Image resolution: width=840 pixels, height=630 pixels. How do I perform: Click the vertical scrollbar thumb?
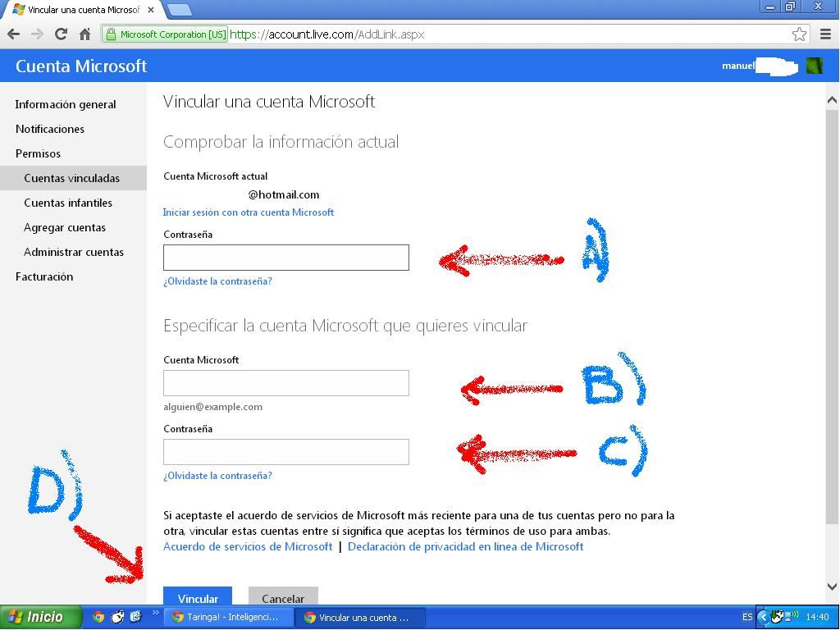832,316
